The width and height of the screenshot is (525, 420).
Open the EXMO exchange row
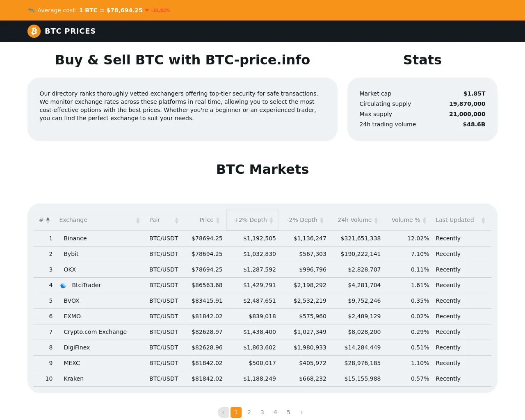pyautogui.click(x=262, y=317)
